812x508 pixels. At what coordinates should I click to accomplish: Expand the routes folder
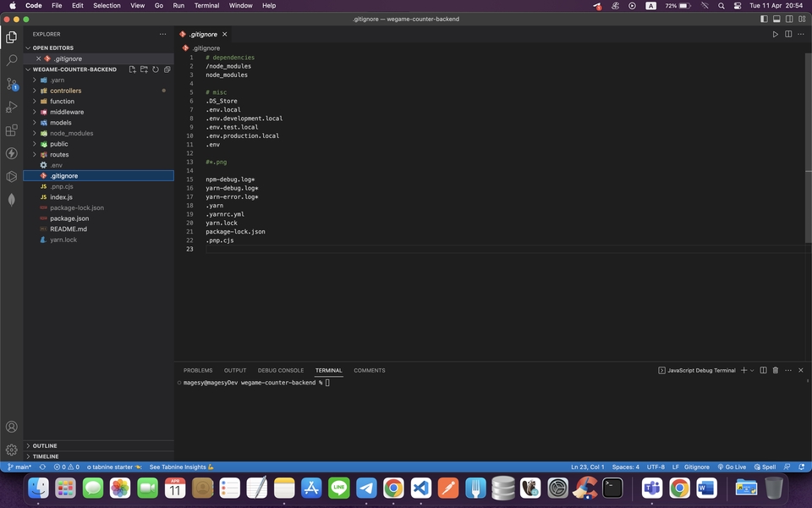tap(98, 154)
